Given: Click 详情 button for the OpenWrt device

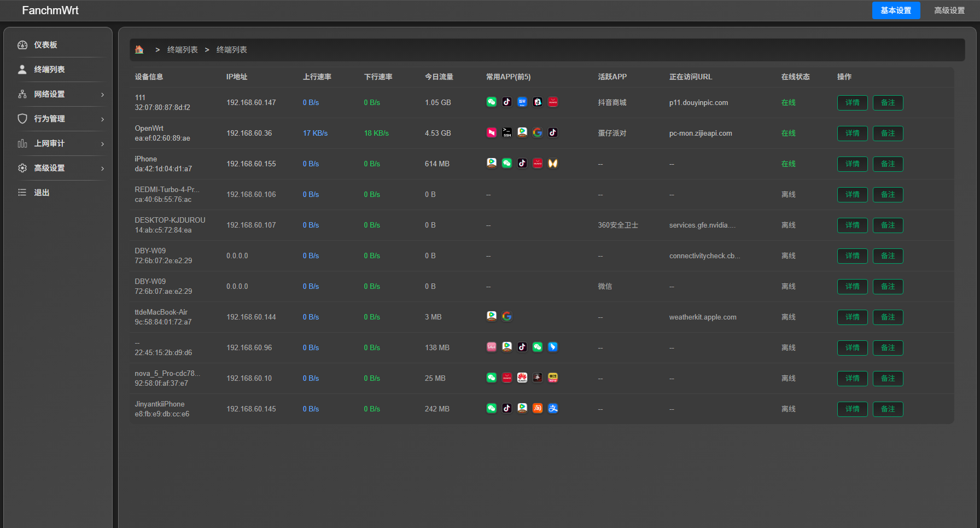Looking at the screenshot, I should pos(852,133).
